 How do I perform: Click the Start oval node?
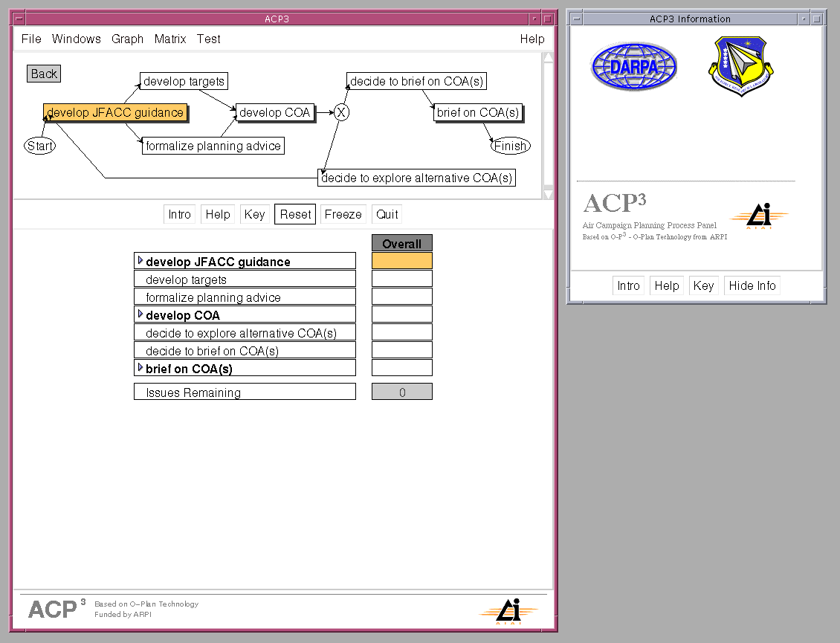click(40, 146)
